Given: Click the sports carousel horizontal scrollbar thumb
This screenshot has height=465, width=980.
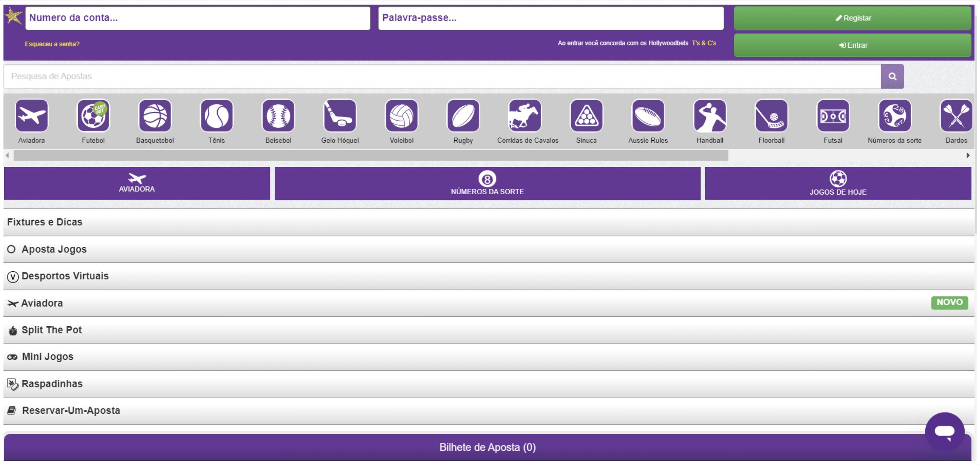Looking at the screenshot, I should tap(371, 155).
